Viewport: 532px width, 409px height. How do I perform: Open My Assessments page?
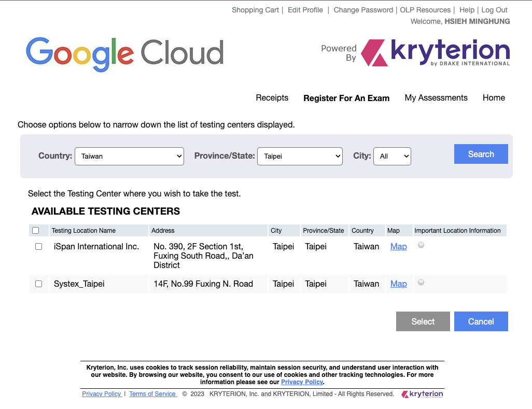(x=436, y=97)
